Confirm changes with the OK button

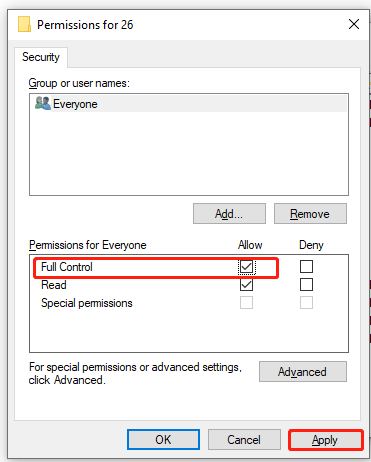click(x=163, y=440)
